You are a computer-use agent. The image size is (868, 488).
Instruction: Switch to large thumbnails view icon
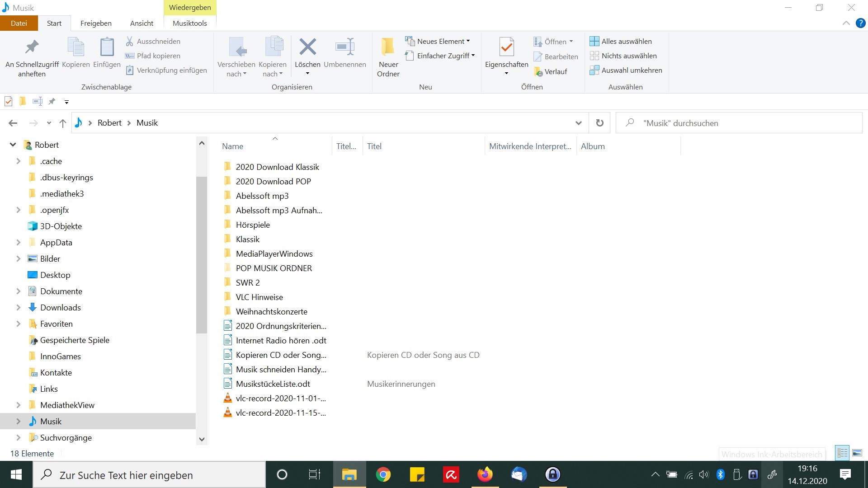pos(857,453)
